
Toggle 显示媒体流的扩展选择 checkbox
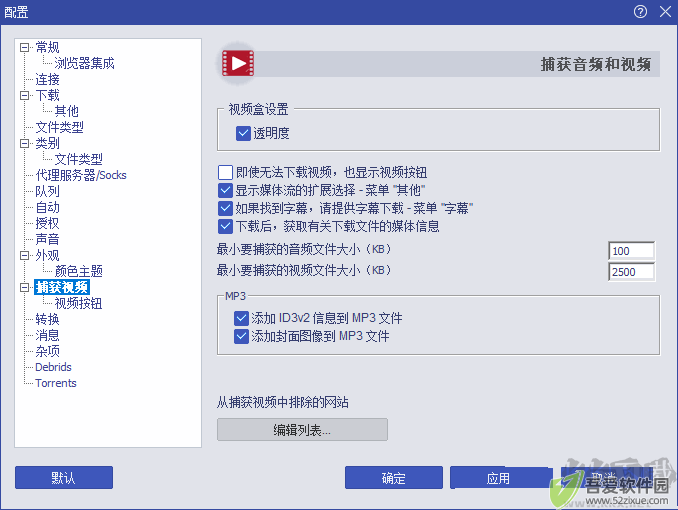[225, 190]
